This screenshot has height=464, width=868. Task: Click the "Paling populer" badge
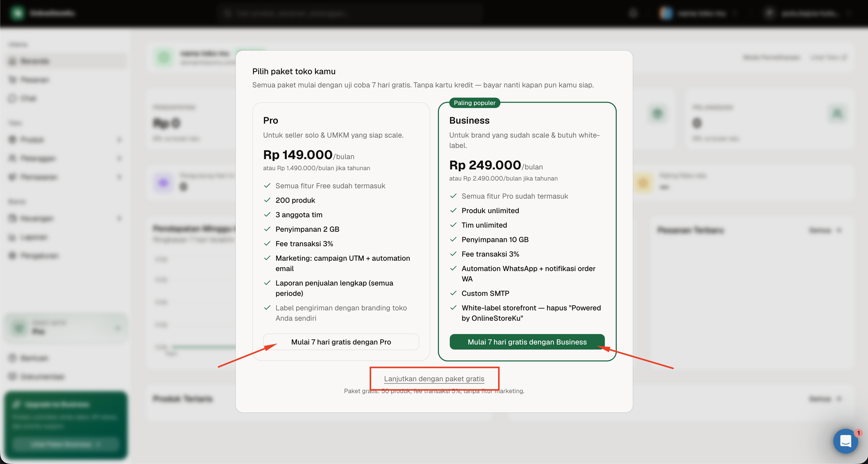[474, 103]
